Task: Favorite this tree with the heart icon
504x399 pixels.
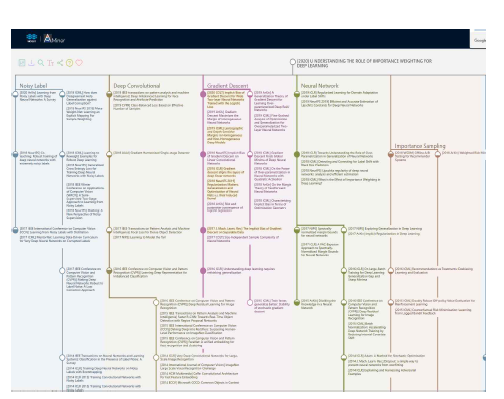Action: (x=79, y=63)
